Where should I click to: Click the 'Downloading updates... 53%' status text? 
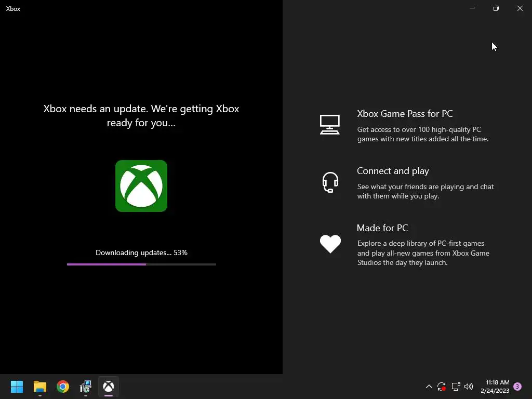coord(141,252)
